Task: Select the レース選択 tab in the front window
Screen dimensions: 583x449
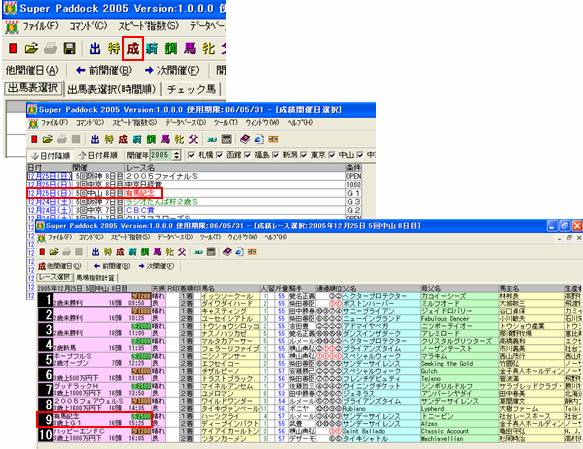Action: click(x=55, y=277)
